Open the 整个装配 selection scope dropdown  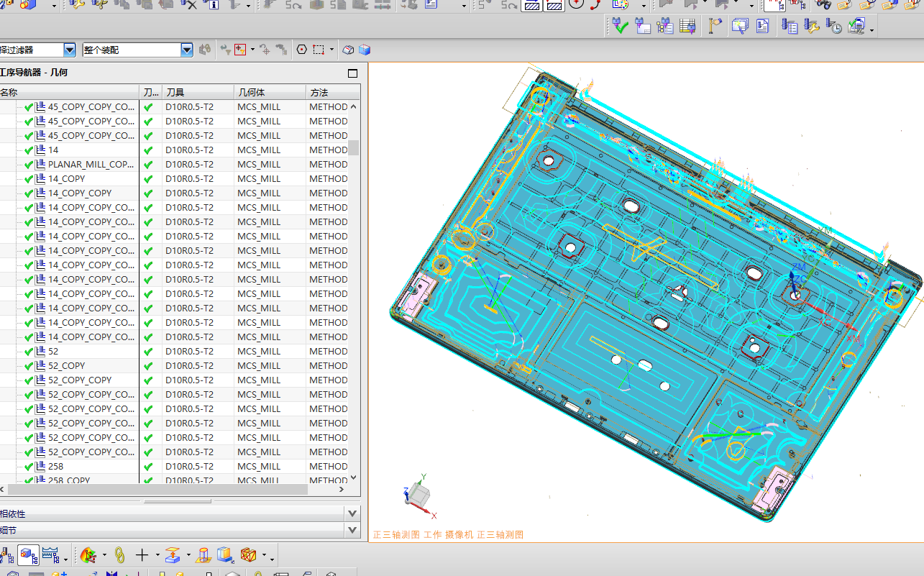pos(187,50)
